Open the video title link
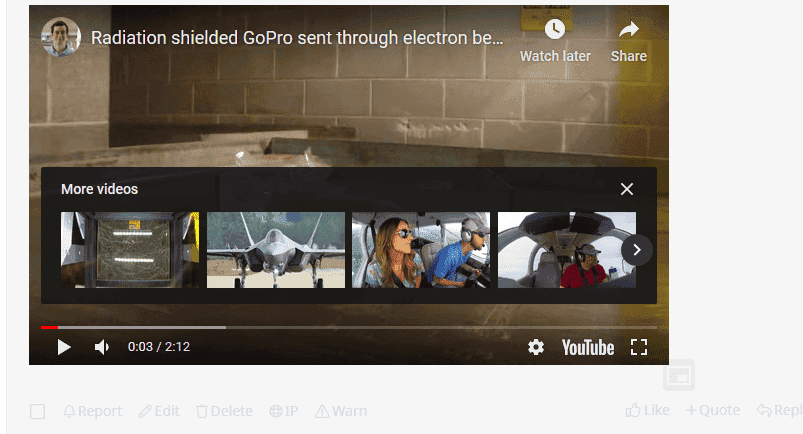The width and height of the screenshot is (803, 434). (x=297, y=37)
